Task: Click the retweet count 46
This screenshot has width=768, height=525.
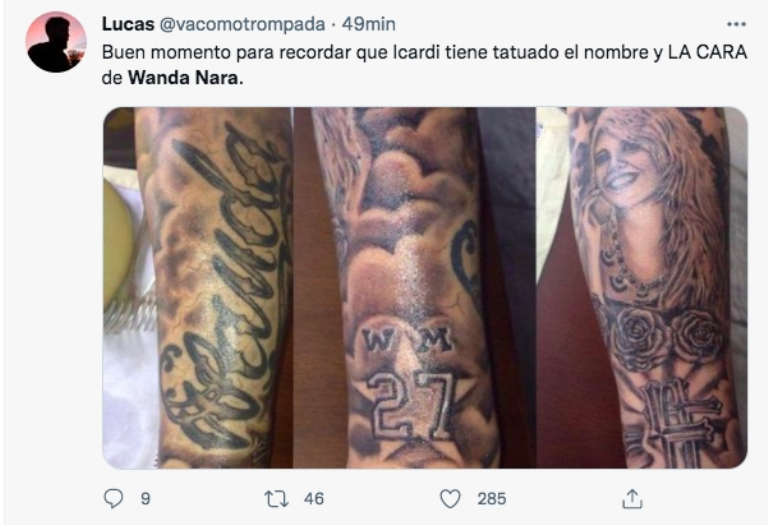Action: click(x=314, y=499)
